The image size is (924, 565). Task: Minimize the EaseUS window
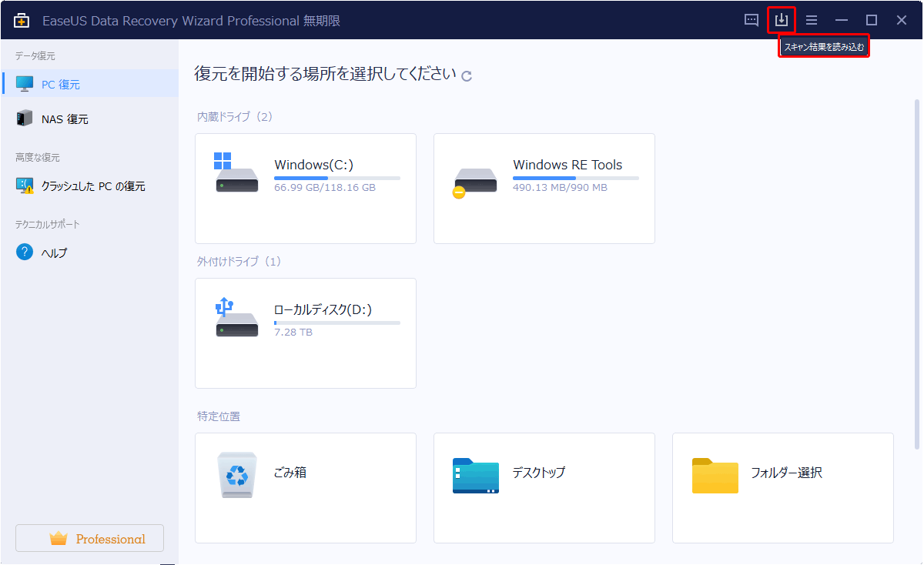pos(842,20)
